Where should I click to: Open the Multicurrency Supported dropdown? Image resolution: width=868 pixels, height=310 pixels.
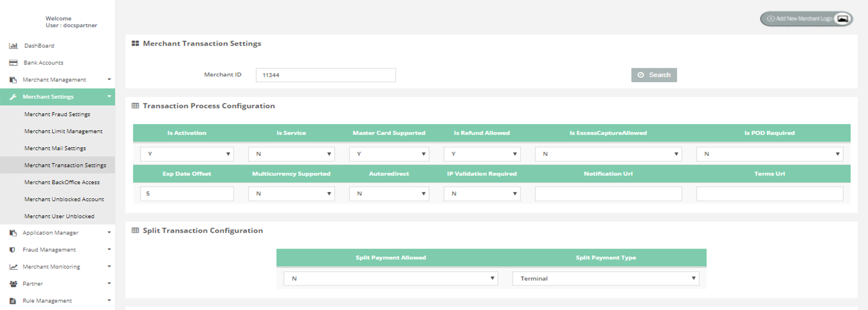coord(291,194)
